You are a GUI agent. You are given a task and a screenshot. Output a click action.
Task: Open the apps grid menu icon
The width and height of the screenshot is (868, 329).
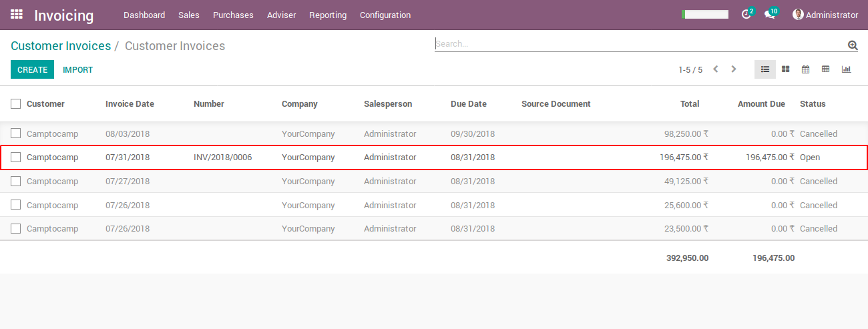17,14
